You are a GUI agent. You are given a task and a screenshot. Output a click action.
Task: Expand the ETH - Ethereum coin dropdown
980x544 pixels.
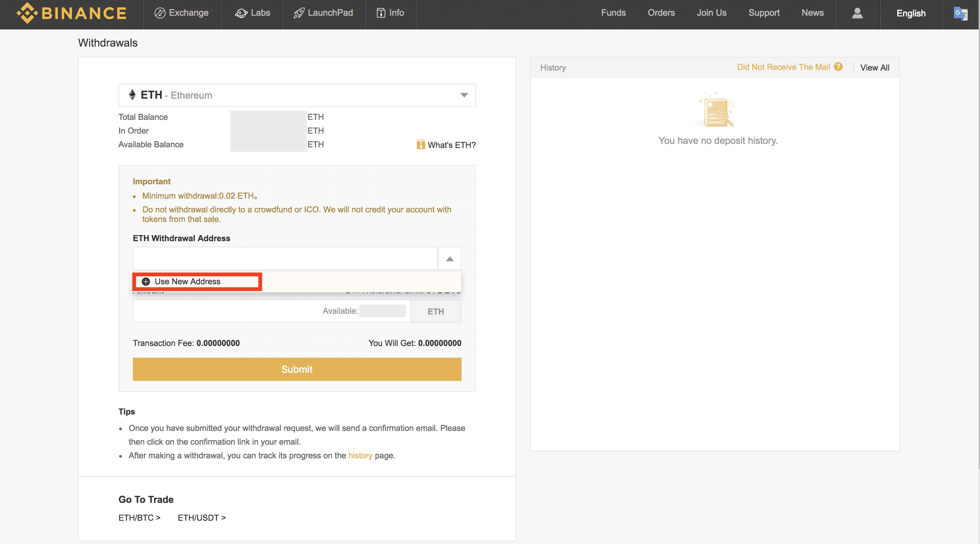[x=464, y=95]
